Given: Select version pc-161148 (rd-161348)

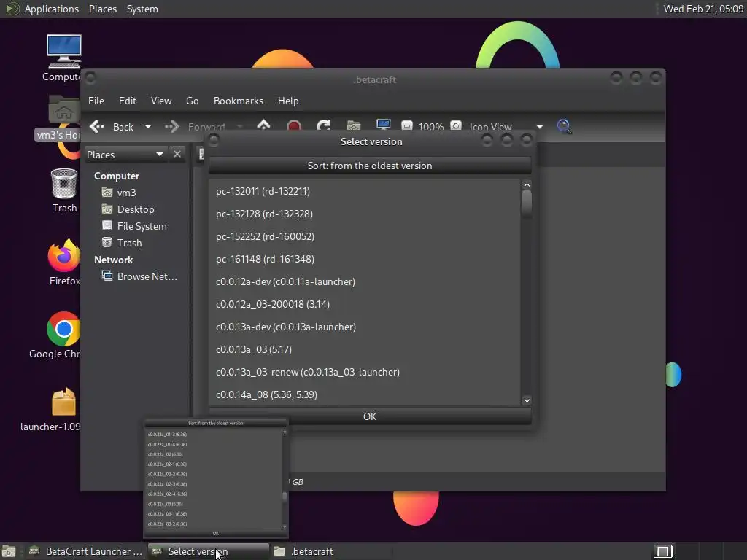Looking at the screenshot, I should (365, 259).
